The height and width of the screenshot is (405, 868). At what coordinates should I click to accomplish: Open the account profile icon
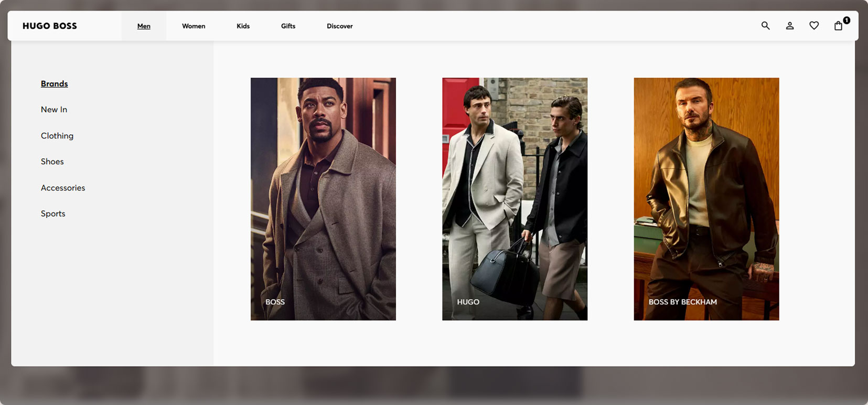(x=790, y=26)
